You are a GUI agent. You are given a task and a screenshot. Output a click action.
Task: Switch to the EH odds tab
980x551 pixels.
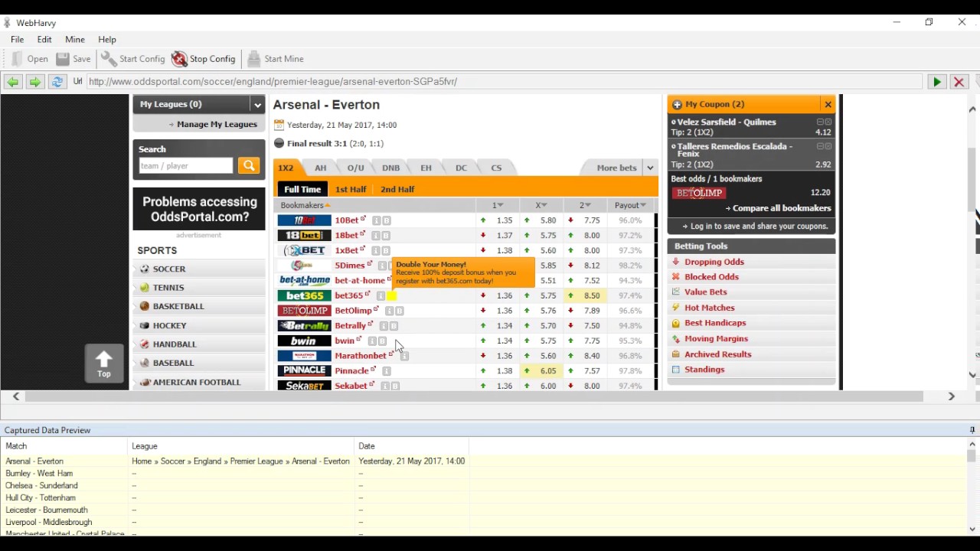tap(426, 168)
